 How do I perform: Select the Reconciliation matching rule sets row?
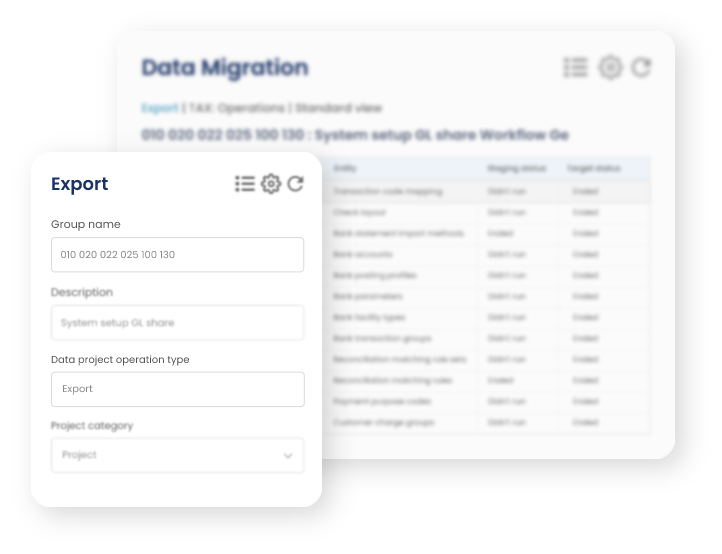point(486,359)
